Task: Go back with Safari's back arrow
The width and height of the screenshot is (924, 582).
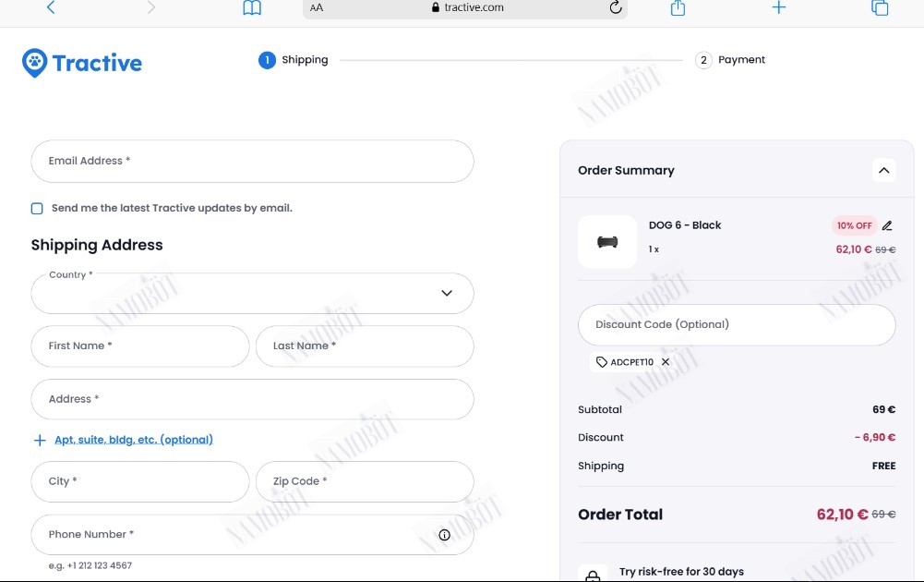Action: (x=51, y=7)
